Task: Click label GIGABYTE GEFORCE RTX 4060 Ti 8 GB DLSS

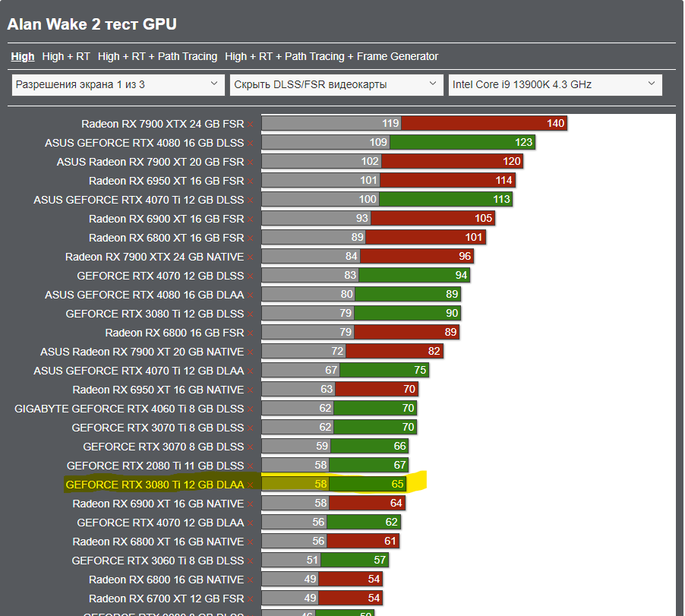Action: [x=129, y=409]
